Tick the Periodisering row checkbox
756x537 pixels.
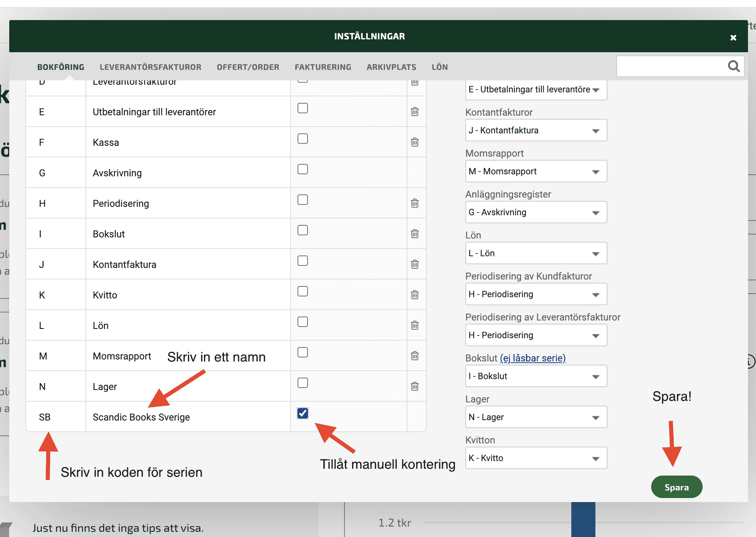coord(303,200)
